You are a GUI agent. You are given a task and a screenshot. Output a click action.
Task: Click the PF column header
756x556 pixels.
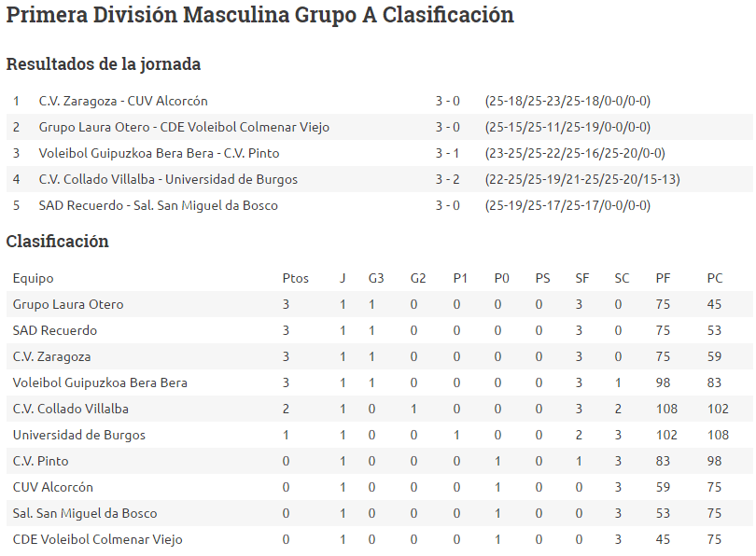point(663,279)
